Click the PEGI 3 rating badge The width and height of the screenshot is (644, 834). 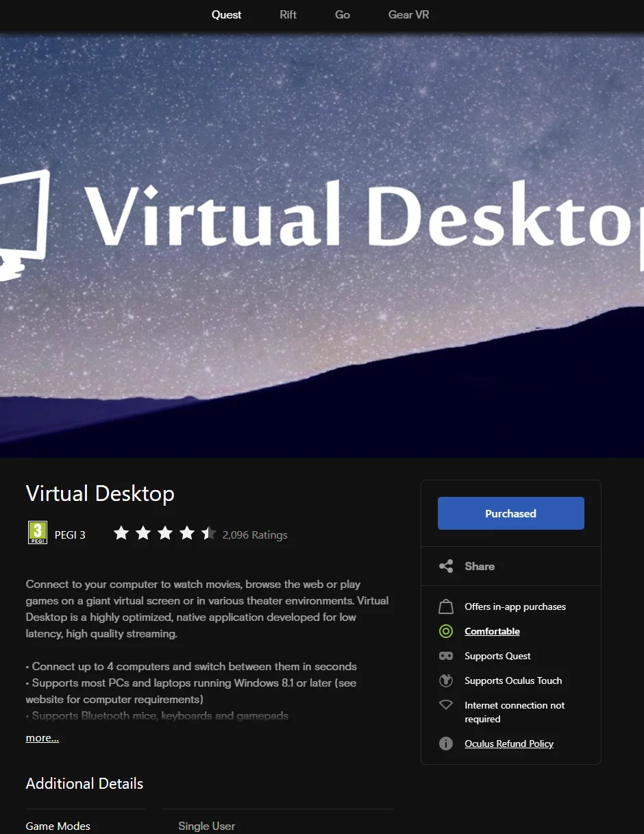[x=38, y=532]
